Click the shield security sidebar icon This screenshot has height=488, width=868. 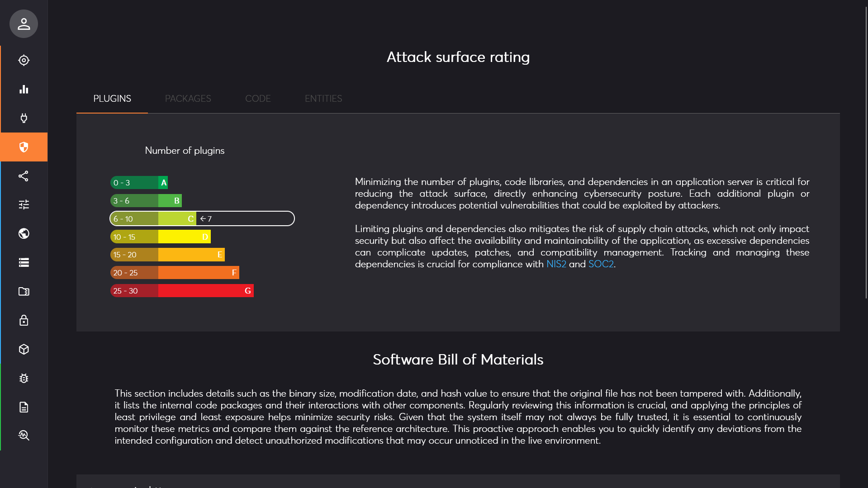click(24, 147)
